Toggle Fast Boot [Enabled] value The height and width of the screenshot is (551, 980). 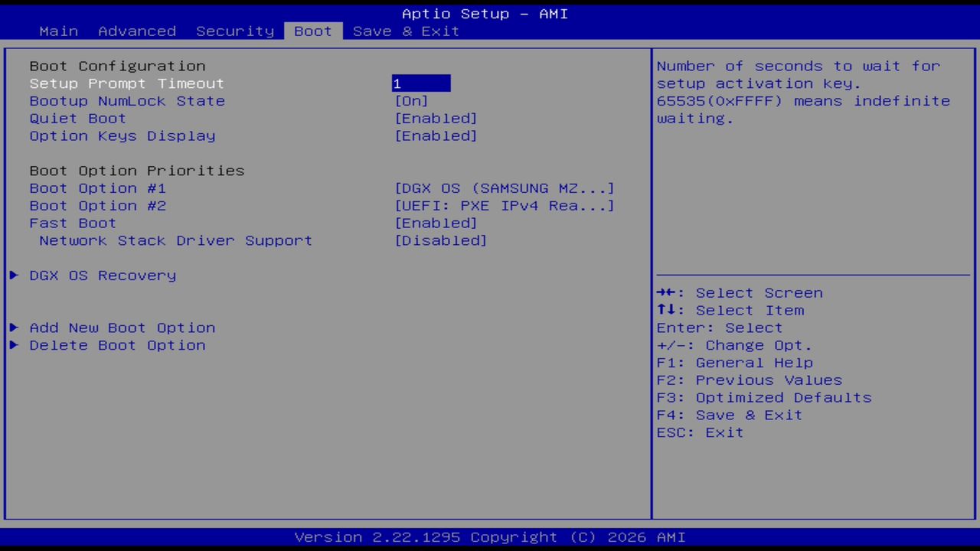coord(436,223)
